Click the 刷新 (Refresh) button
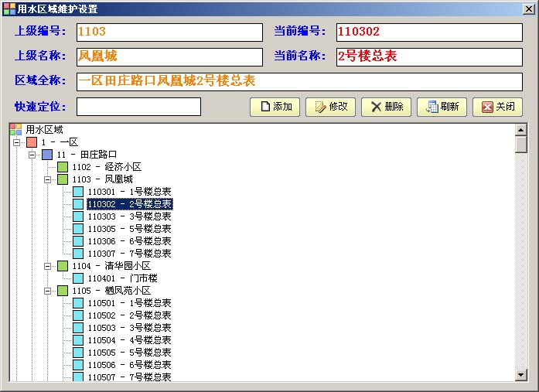 pos(442,107)
